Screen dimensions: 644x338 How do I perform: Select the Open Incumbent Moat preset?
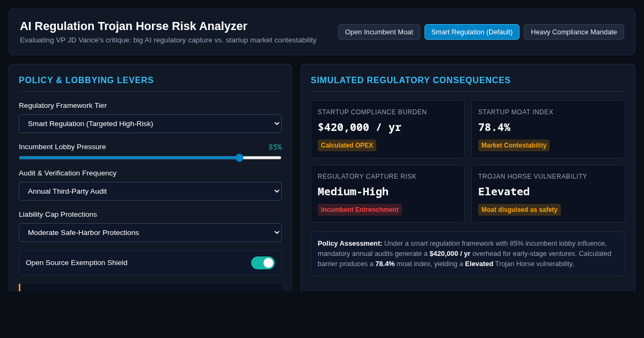(379, 32)
